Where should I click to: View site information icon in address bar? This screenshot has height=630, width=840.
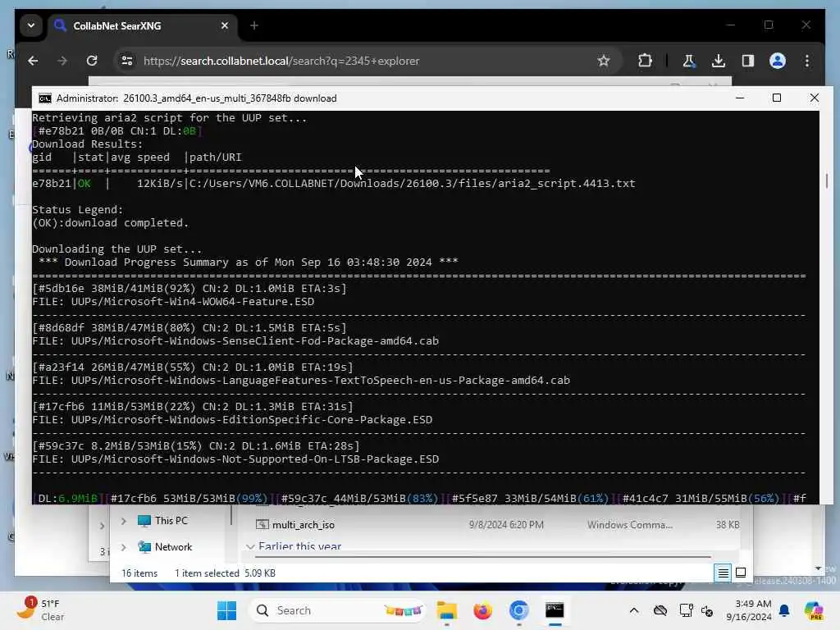pos(127,61)
